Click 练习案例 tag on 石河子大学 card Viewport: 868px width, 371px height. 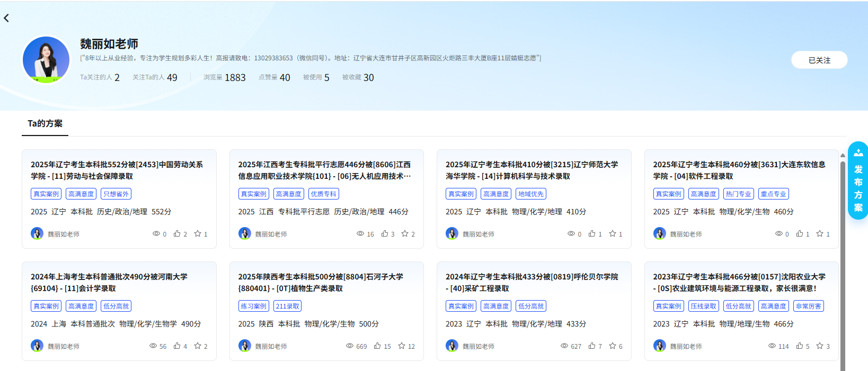tap(254, 306)
